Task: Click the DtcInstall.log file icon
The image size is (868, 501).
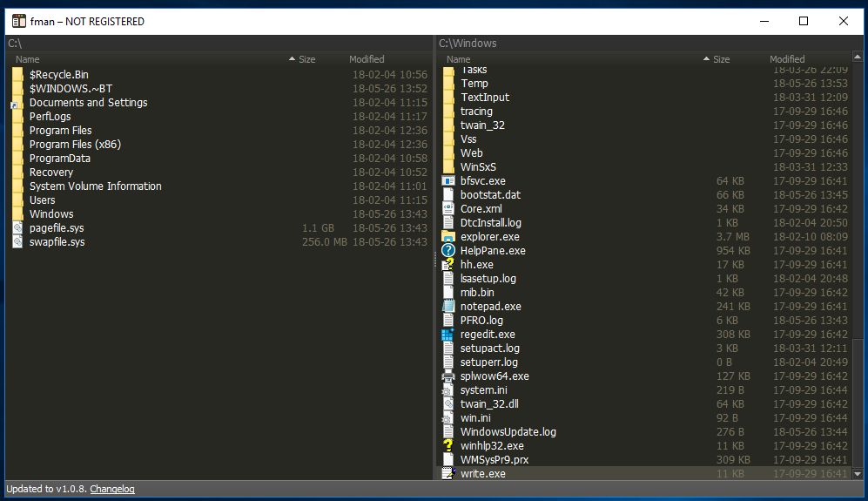Action: click(448, 223)
